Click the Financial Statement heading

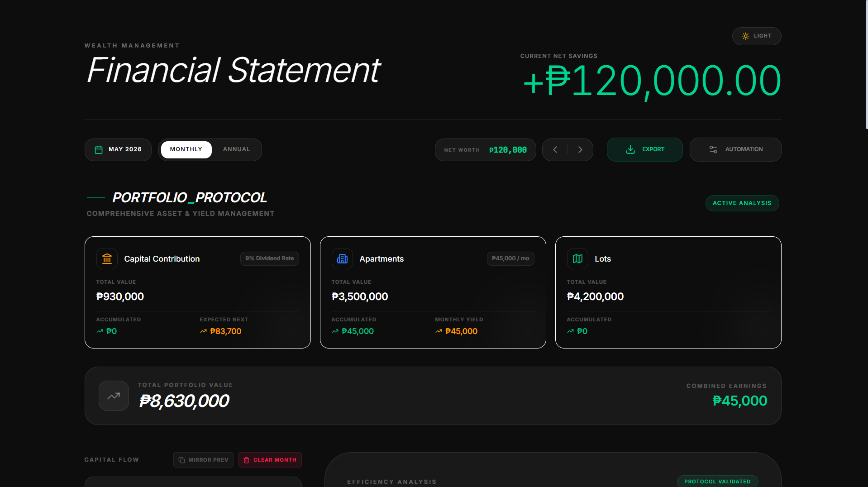[x=233, y=70]
